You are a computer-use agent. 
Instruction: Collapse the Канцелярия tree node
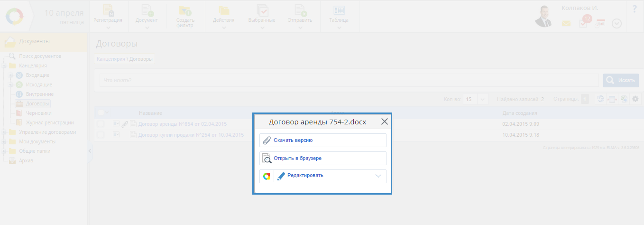(x=4, y=66)
